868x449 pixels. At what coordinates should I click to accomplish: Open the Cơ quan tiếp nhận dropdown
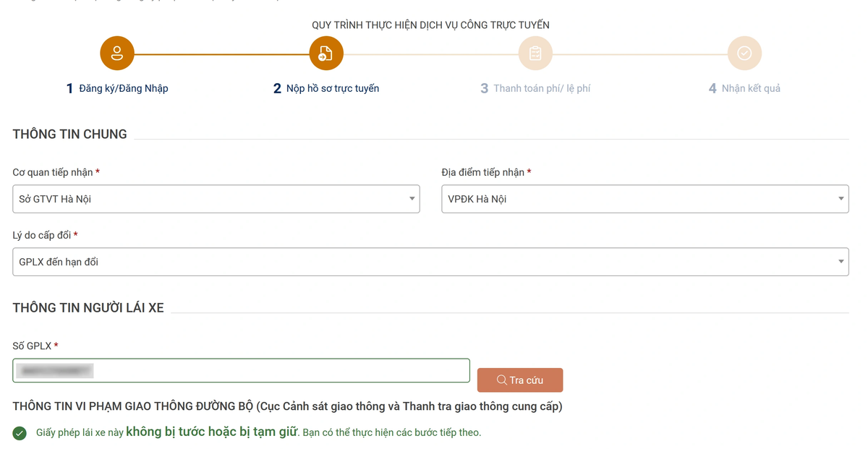(x=216, y=198)
